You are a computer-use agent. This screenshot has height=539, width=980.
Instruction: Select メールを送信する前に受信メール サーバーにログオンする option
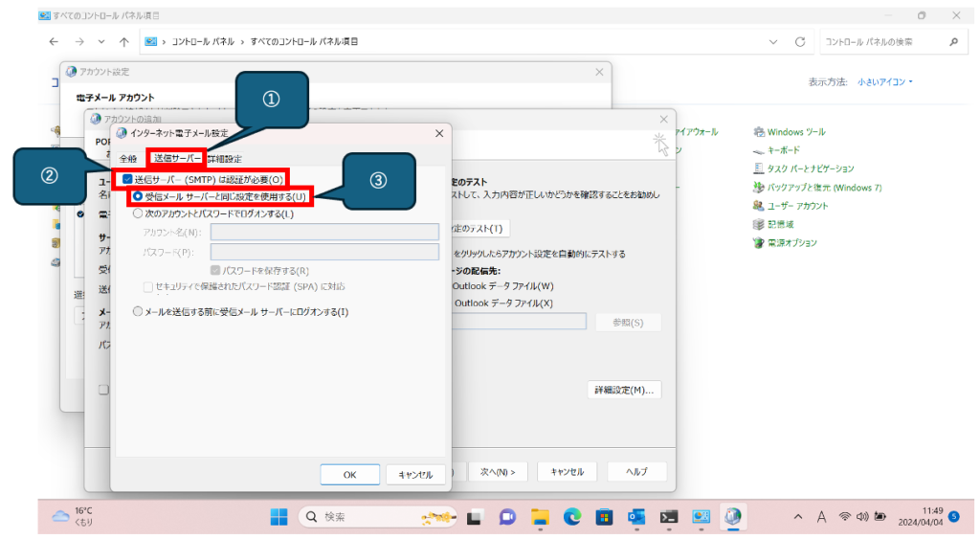pos(138,311)
